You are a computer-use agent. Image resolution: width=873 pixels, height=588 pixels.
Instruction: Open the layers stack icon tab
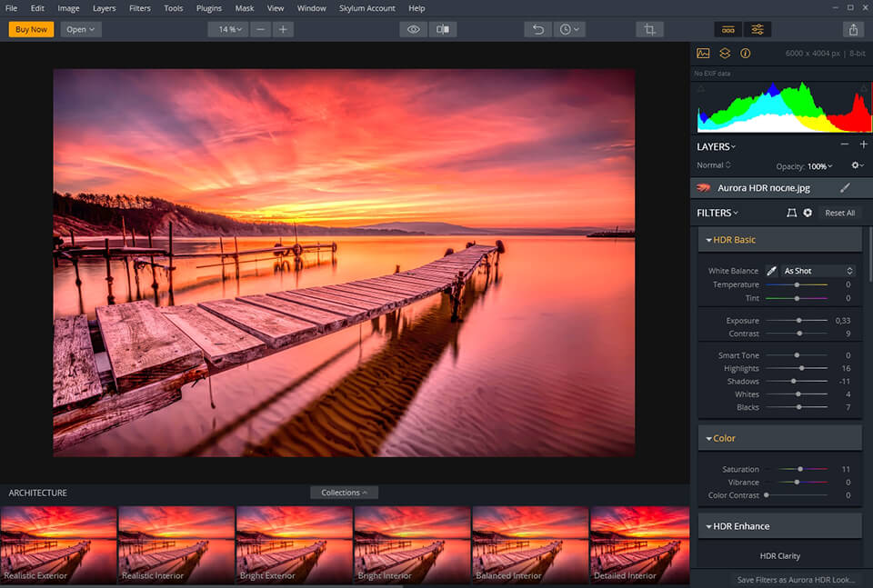725,54
